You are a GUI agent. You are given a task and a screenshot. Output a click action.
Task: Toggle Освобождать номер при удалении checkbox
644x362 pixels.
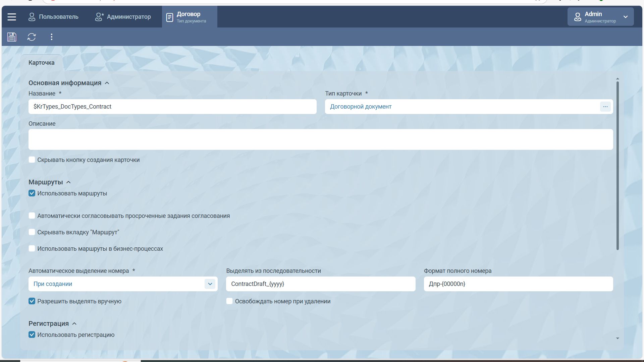tap(229, 301)
